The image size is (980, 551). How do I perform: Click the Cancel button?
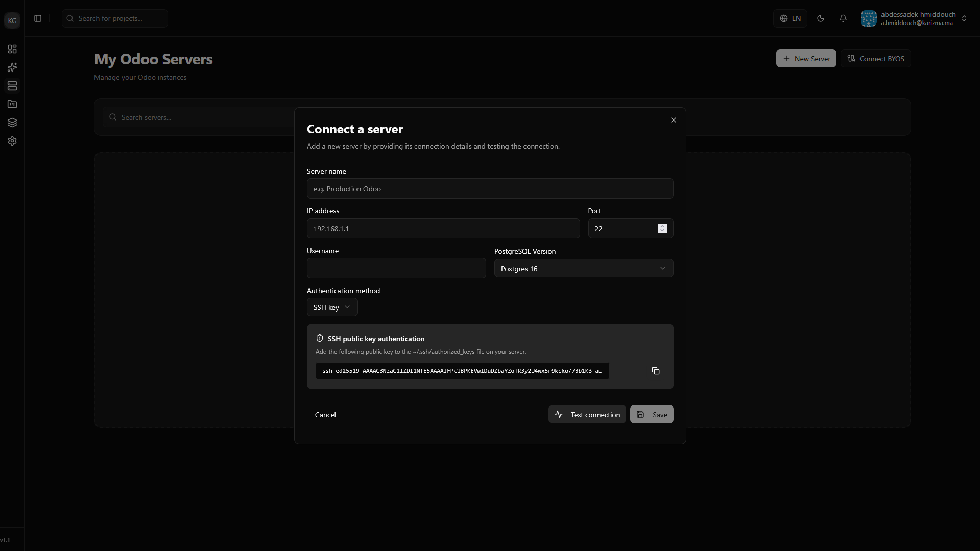pyautogui.click(x=325, y=414)
